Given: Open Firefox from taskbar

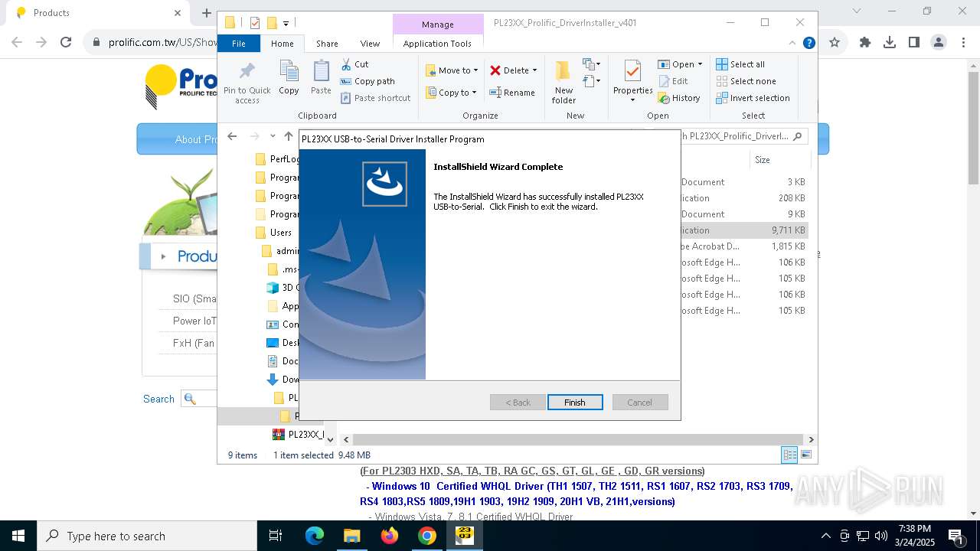Looking at the screenshot, I should (x=390, y=536).
